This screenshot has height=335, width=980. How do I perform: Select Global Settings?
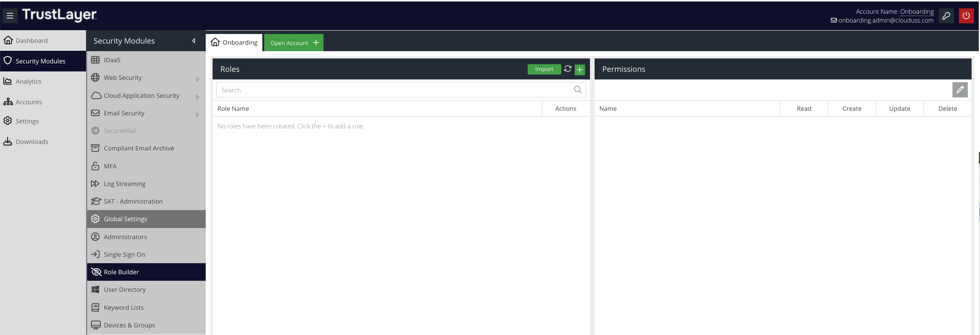coord(146,219)
